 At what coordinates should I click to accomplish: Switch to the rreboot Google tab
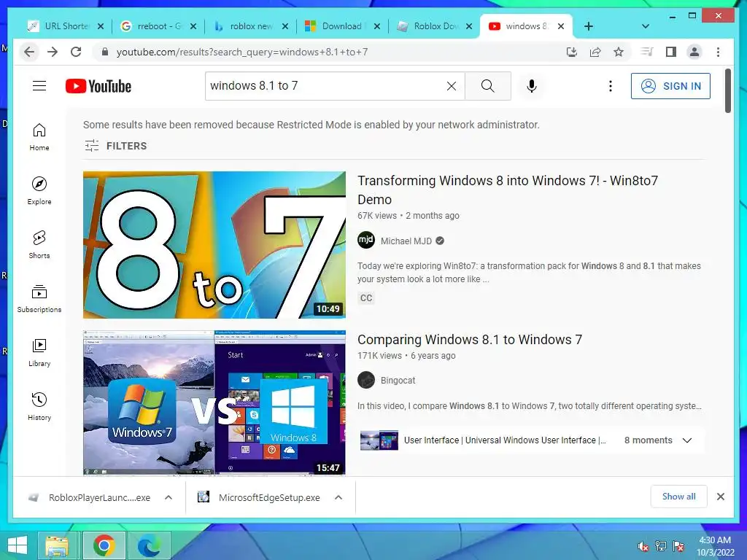[x=158, y=26]
